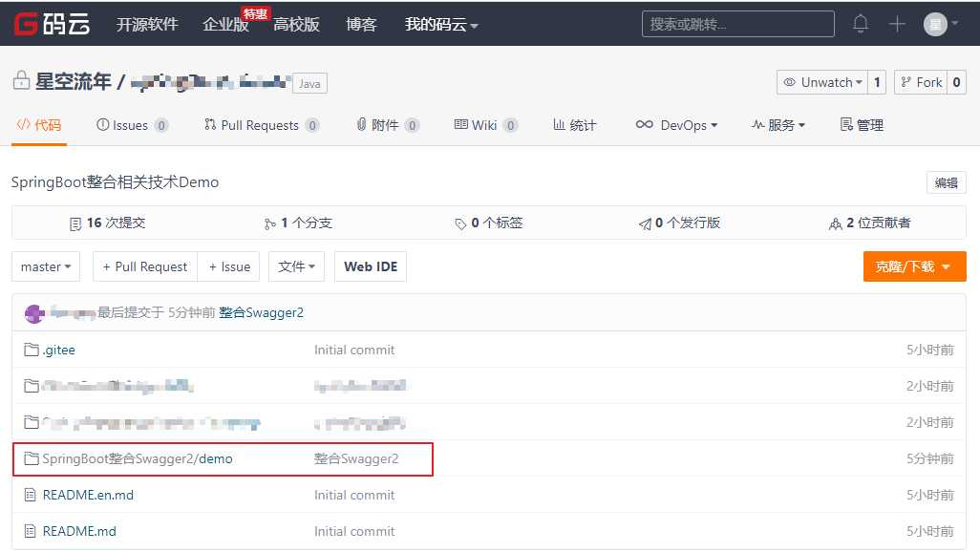The height and width of the screenshot is (553, 980).
Task: Open 企业版 in the top navigation
Action: pos(225,25)
